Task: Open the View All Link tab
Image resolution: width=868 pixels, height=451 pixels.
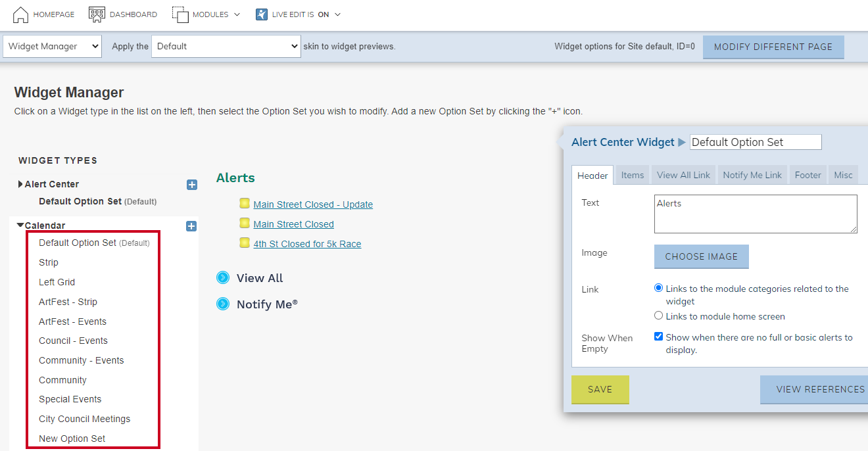Action: (x=683, y=175)
